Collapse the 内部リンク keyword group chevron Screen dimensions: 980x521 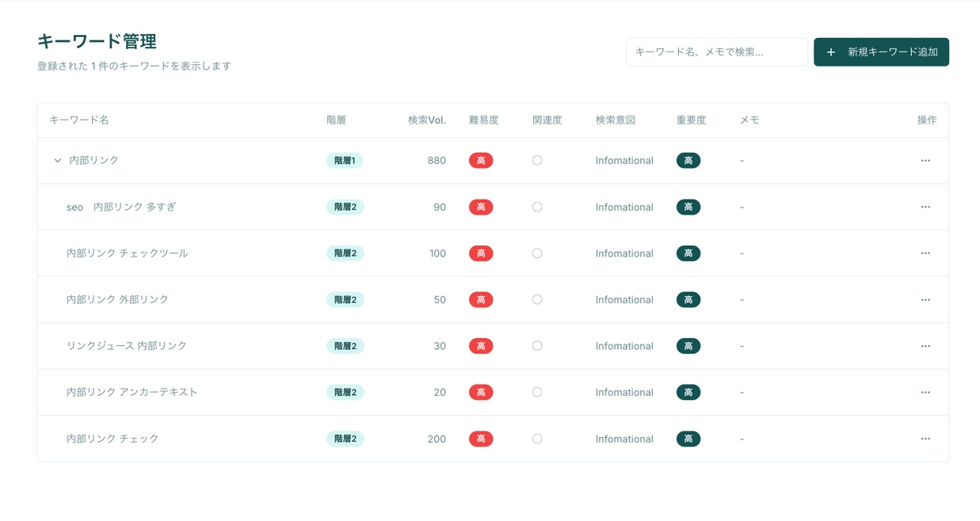coord(57,161)
